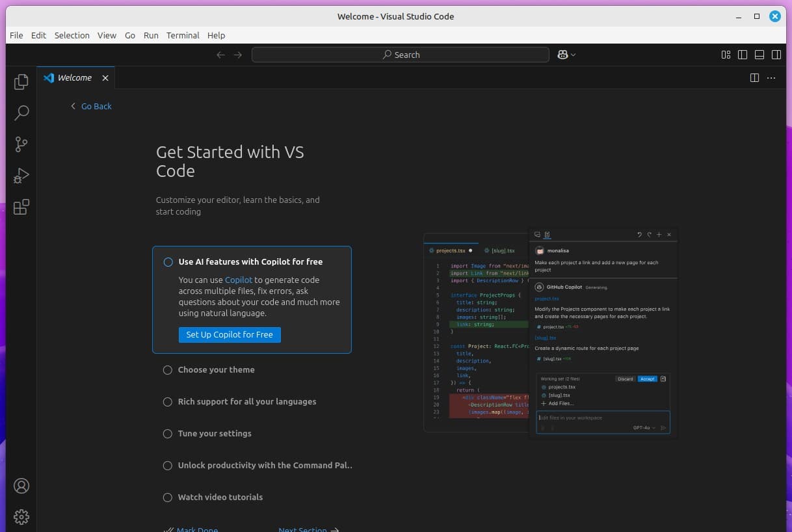Open the Search view icon in sidebar
The width and height of the screenshot is (792, 532).
click(21, 113)
